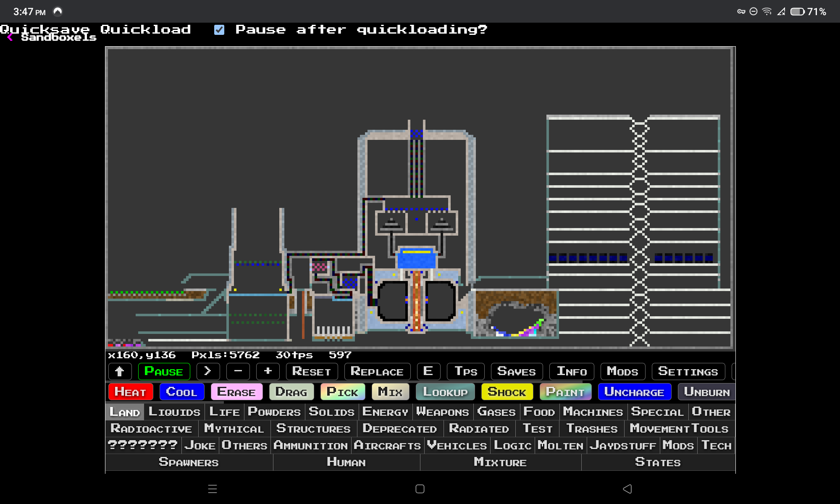The image size is (840, 504).
Task: Select the Paint tool
Action: tap(565, 392)
